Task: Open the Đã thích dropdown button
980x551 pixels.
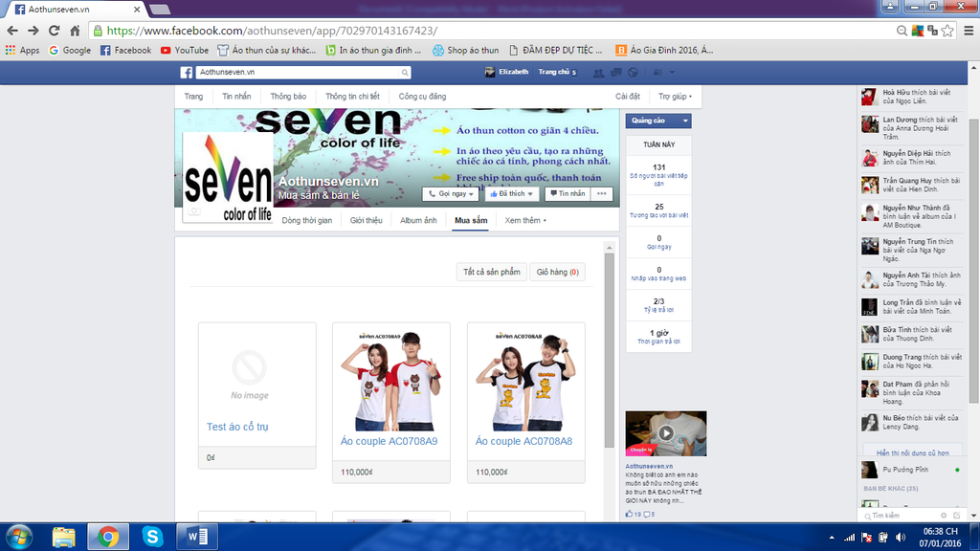Action: [511, 193]
